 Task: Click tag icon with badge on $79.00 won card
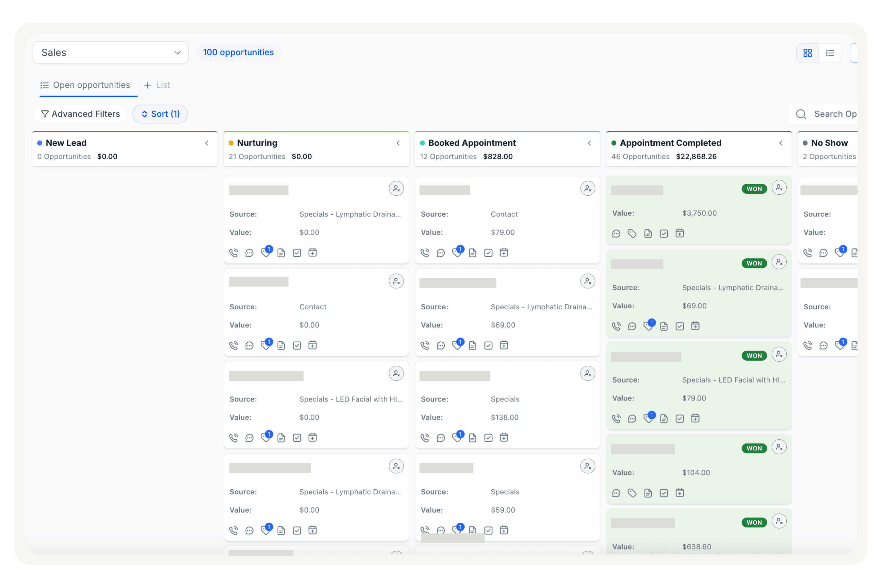[x=649, y=418]
